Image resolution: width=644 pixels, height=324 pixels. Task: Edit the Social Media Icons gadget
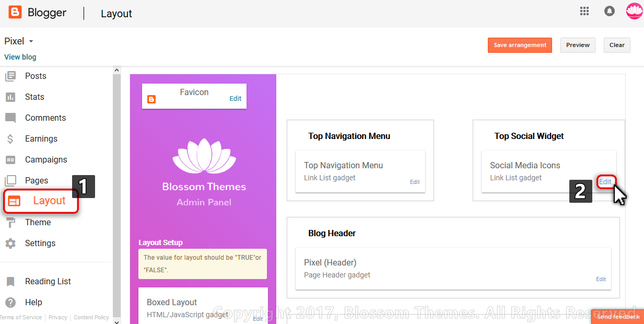605,182
